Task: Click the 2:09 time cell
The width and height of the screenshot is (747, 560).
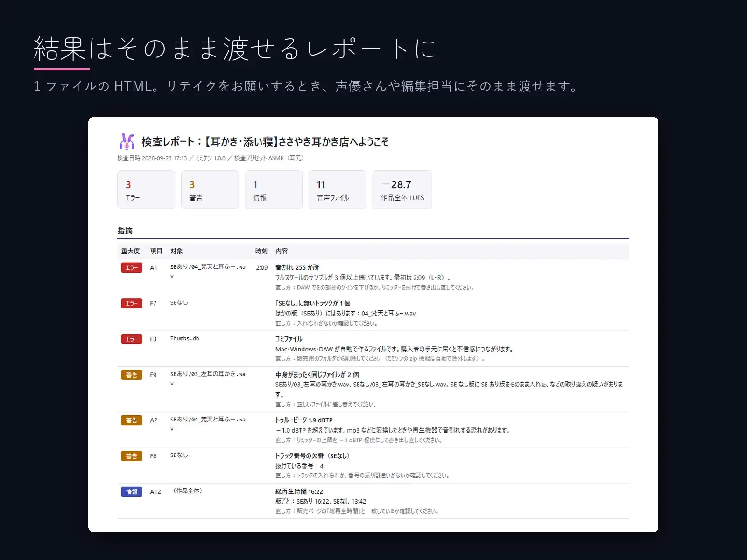Action: pyautogui.click(x=262, y=267)
